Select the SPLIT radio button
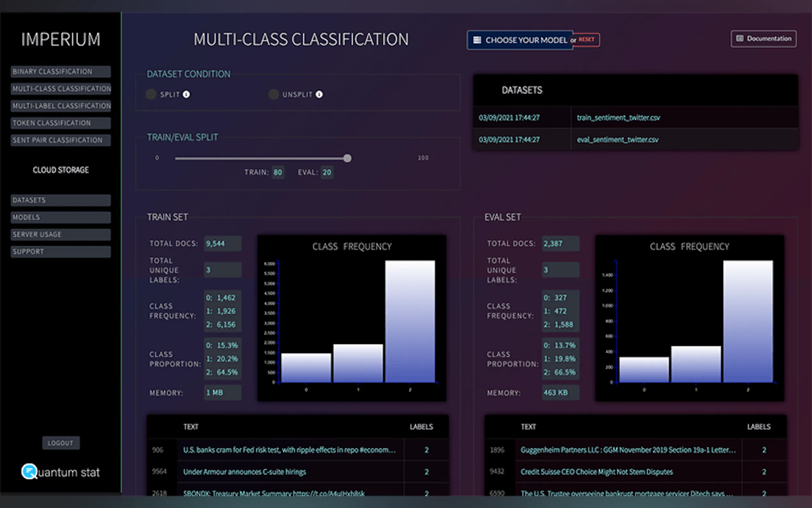This screenshot has height=508, width=812. [151, 94]
